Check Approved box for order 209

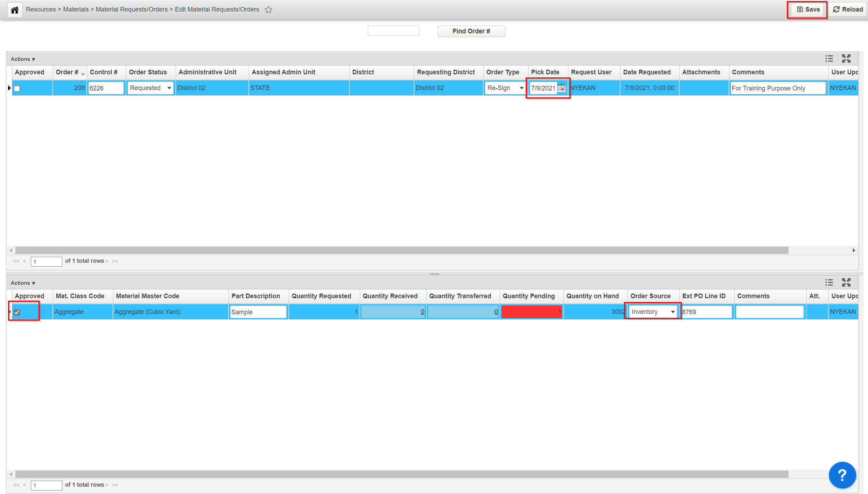pyautogui.click(x=17, y=88)
